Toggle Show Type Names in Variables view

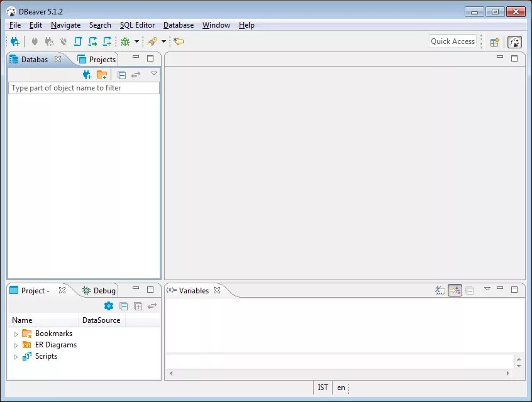pos(440,290)
